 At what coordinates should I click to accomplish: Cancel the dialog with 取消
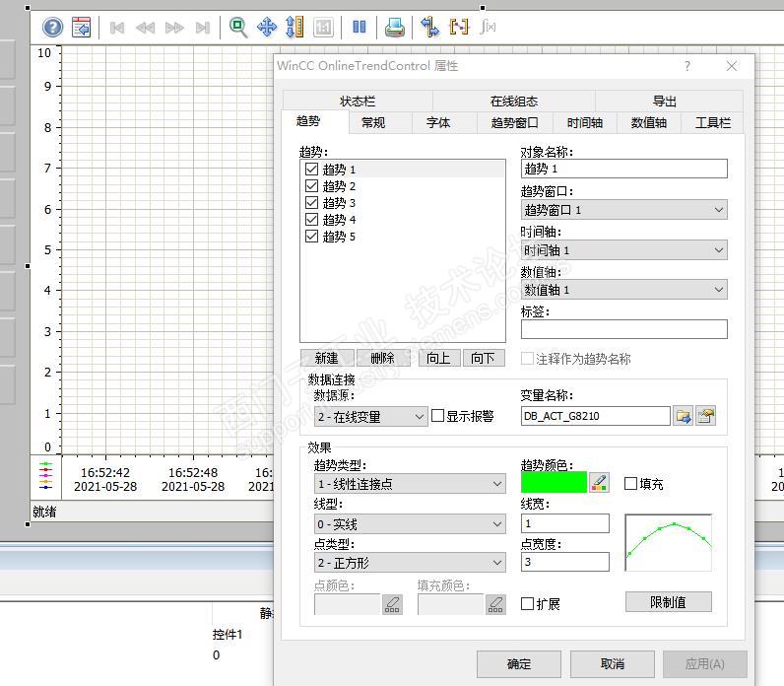613,664
